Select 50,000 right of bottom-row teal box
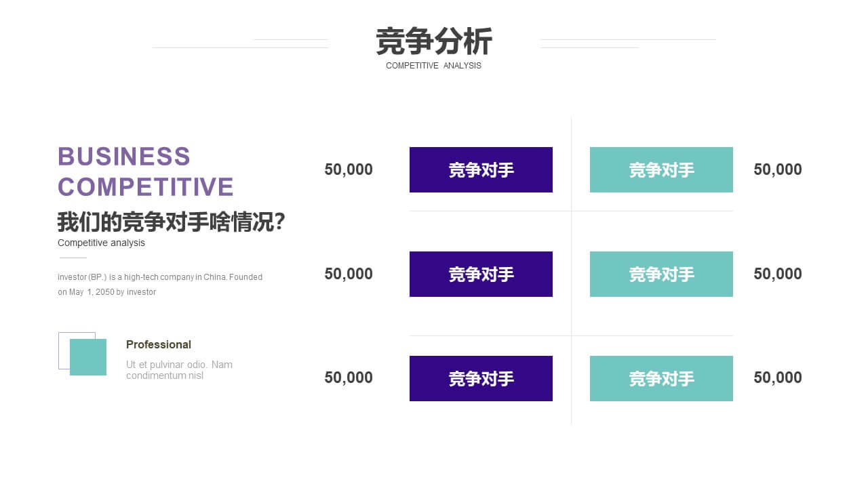This screenshot has height=488, width=868. coord(778,378)
